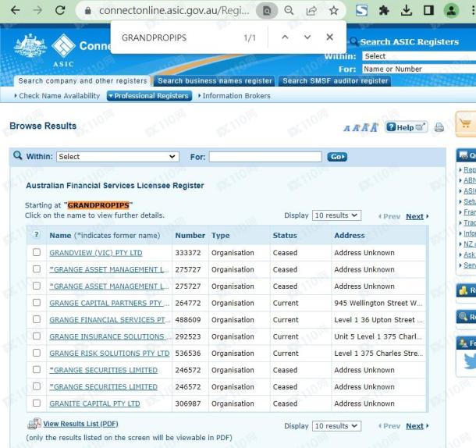Viewport: 476px width, 448px height.
Task: Click the Go button
Action: (x=337, y=157)
